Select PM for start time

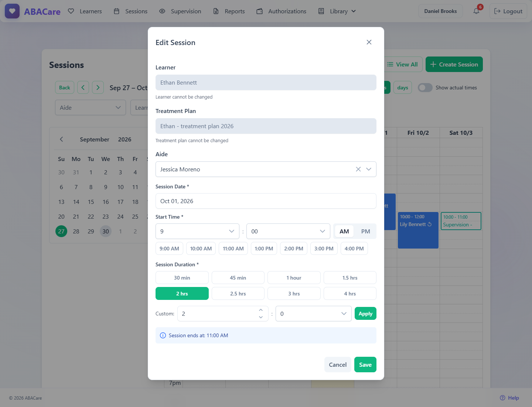(366, 231)
